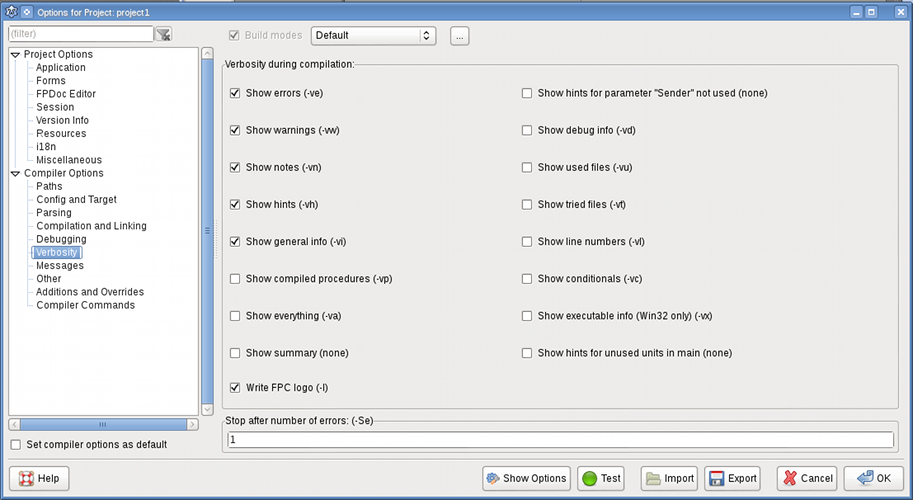Click the Stop after number of errors field

[x=559, y=440]
